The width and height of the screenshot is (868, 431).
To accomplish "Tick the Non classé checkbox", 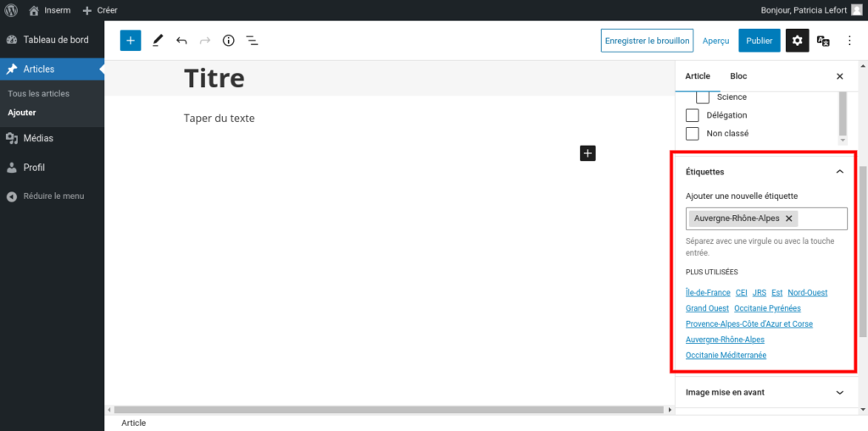I will 692,134.
